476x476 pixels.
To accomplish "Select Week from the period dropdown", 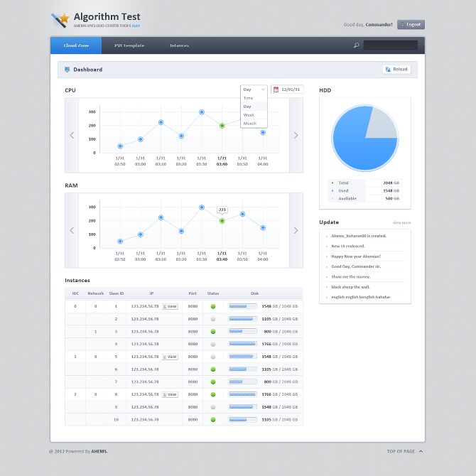I will point(249,114).
